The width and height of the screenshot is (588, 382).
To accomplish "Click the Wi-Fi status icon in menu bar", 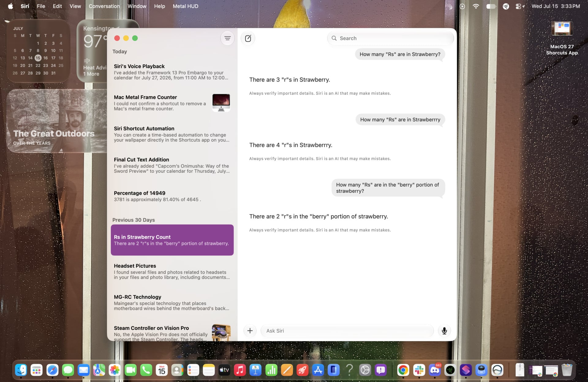I will point(476,6).
